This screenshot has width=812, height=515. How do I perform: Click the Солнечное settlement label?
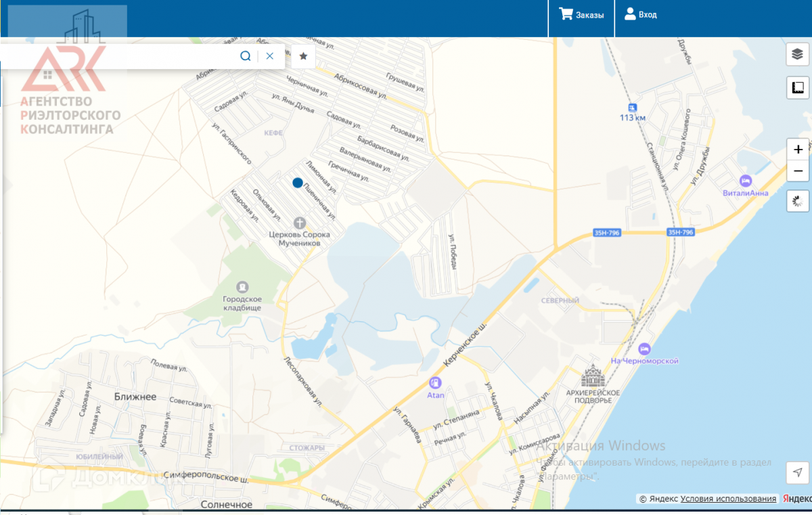pos(227,504)
